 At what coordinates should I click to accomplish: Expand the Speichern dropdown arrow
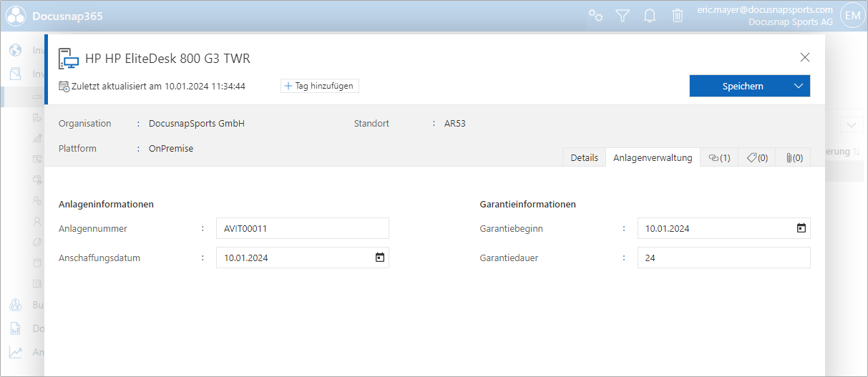(x=799, y=86)
